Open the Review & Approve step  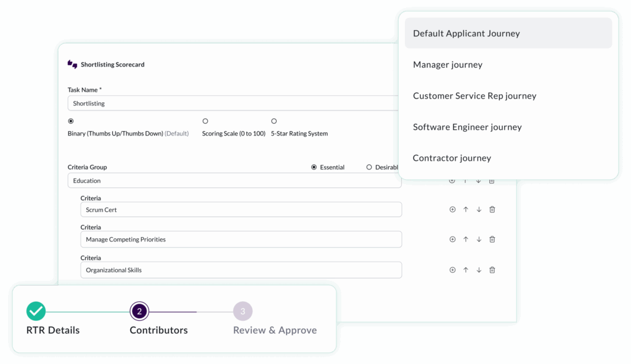pos(243,311)
